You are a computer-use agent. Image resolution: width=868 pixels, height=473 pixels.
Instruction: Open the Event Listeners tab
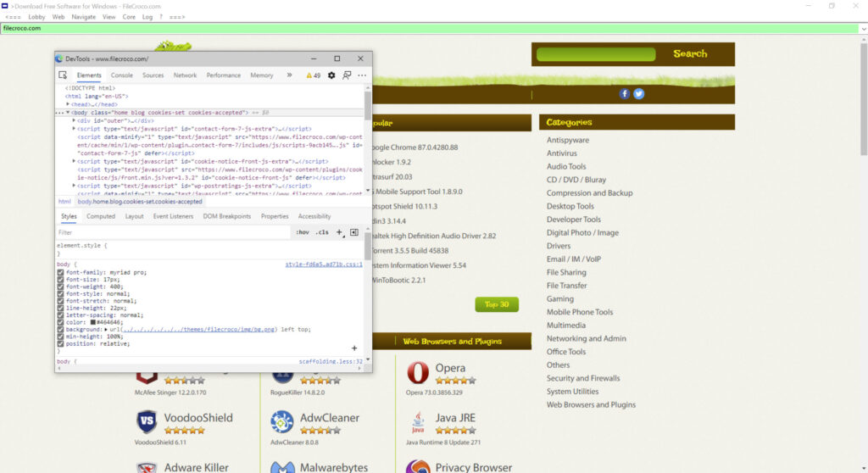(173, 216)
